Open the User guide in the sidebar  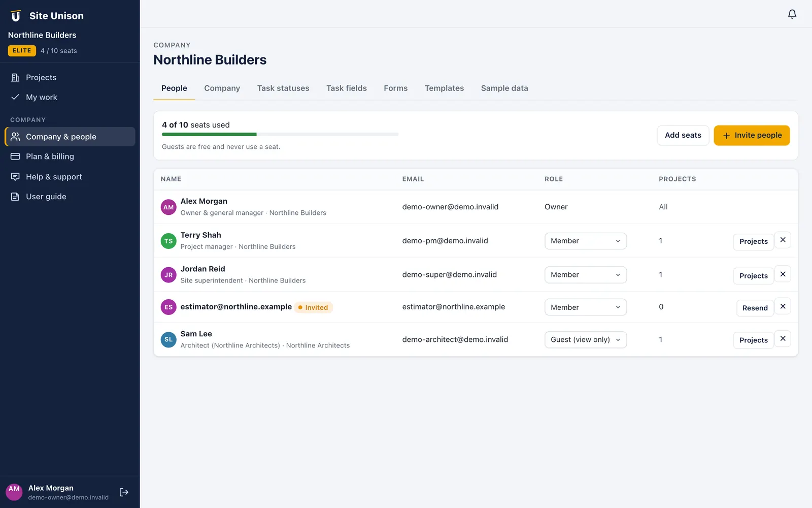(x=70, y=197)
